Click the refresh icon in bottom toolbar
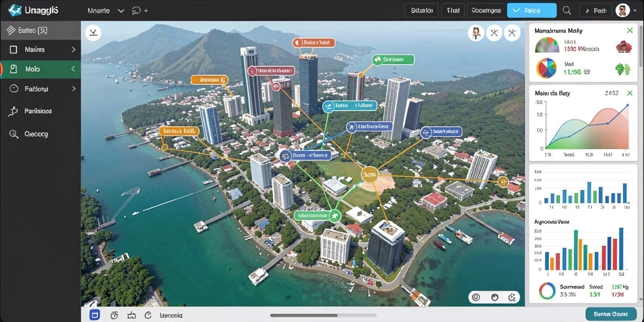Viewport: 644px width, 322px height. tap(148, 316)
